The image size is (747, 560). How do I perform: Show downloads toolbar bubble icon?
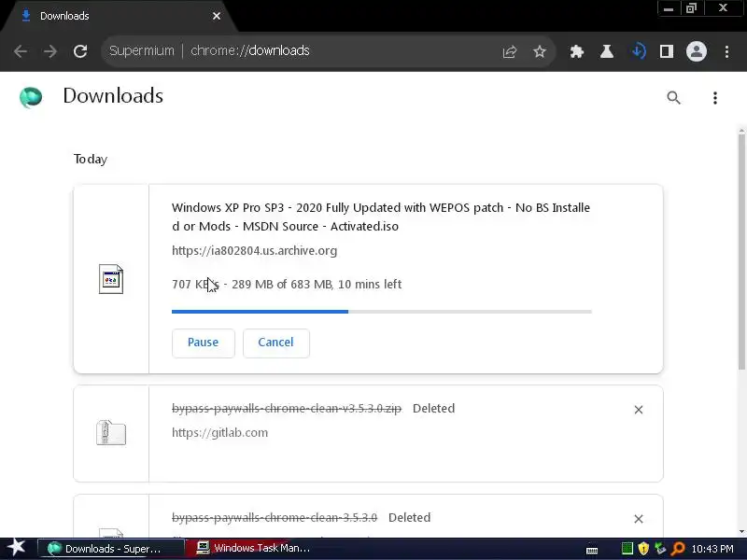(639, 51)
